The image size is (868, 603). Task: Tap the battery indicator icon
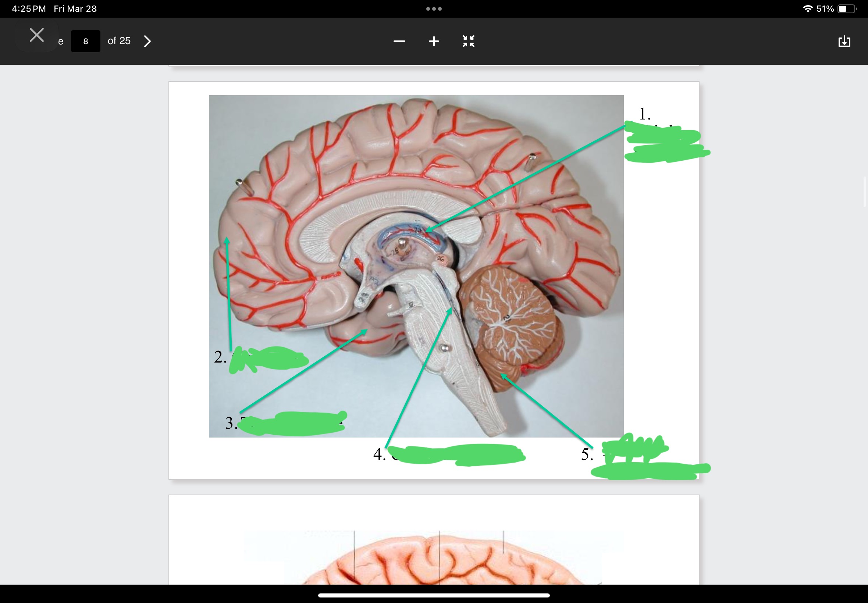pos(846,9)
